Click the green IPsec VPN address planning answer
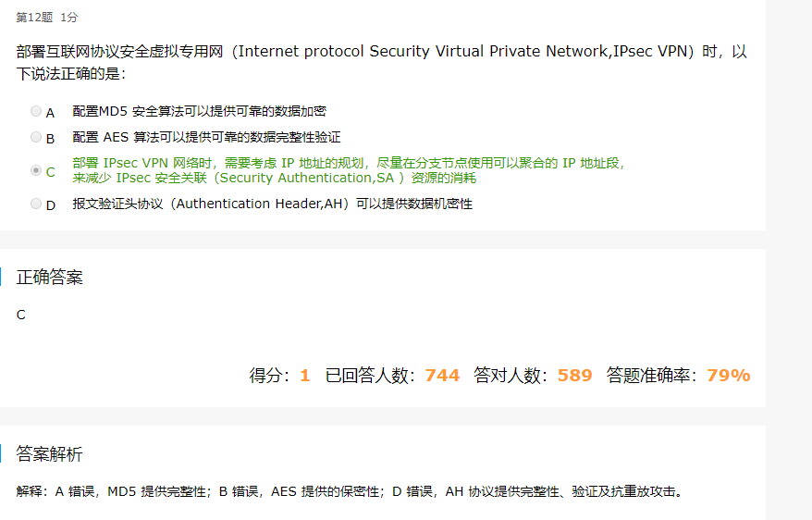This screenshot has width=812, height=520. point(349,170)
